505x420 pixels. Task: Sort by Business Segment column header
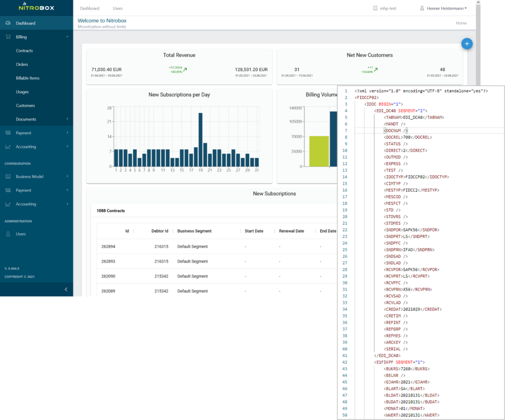194,231
